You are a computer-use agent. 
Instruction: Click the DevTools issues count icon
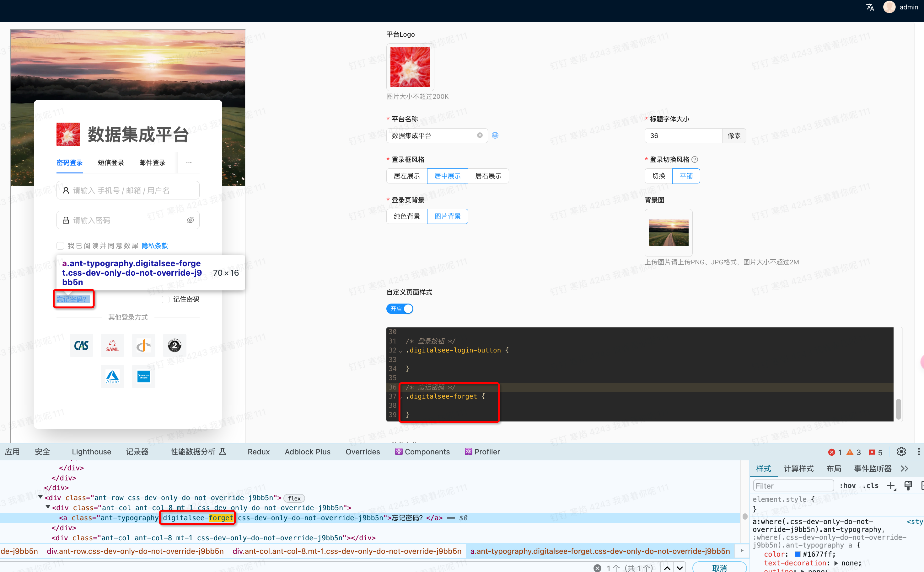(x=872, y=452)
